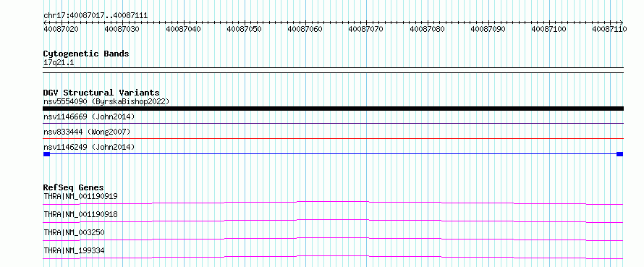Open variant nsv5554090 (ByrskaBishop2022) label
Viewport: 644px width, 267px height.
coord(106,101)
